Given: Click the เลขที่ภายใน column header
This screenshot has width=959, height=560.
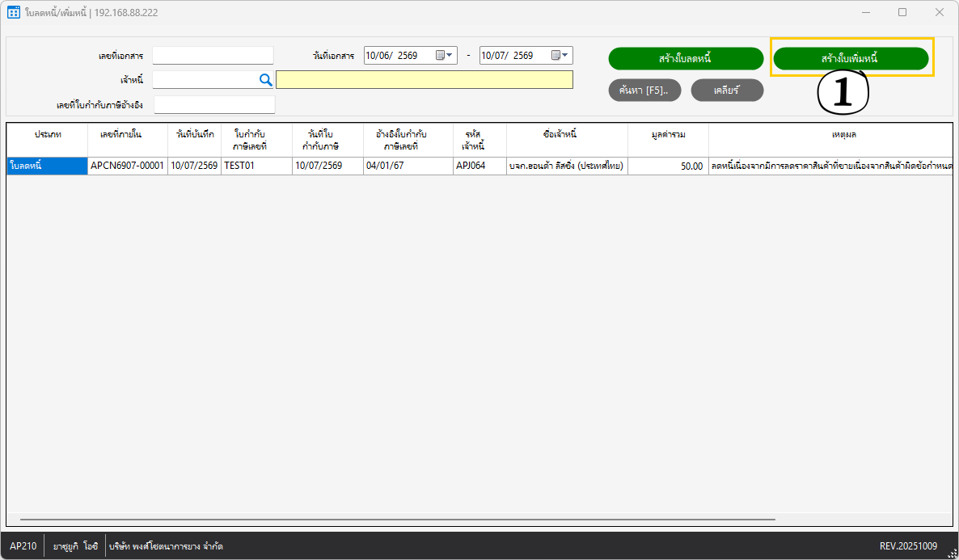Looking at the screenshot, I should (x=128, y=140).
